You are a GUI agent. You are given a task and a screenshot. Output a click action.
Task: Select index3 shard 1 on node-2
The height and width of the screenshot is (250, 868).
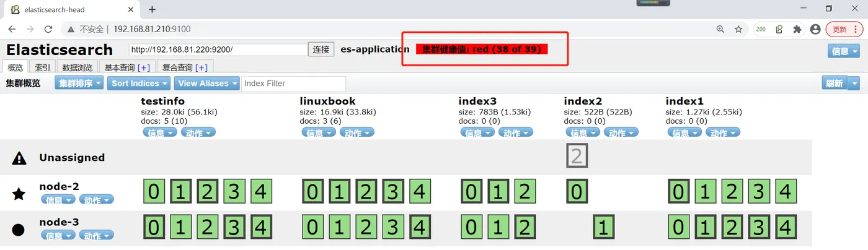click(x=498, y=192)
